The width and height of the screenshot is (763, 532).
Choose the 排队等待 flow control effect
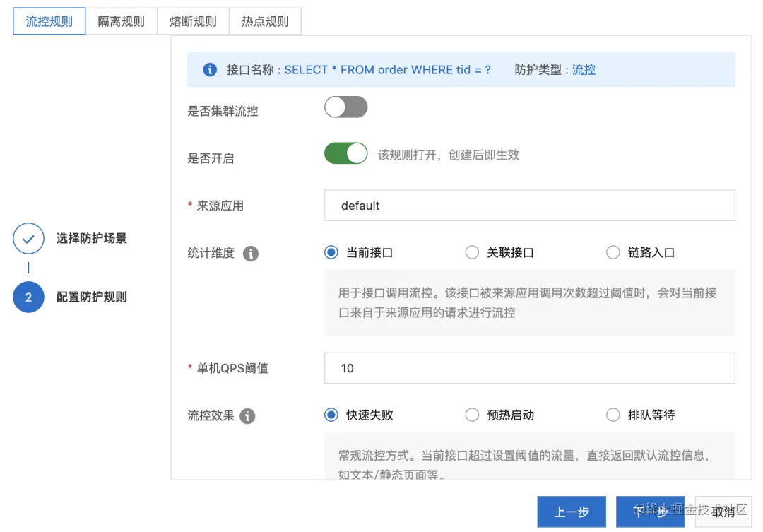point(613,415)
